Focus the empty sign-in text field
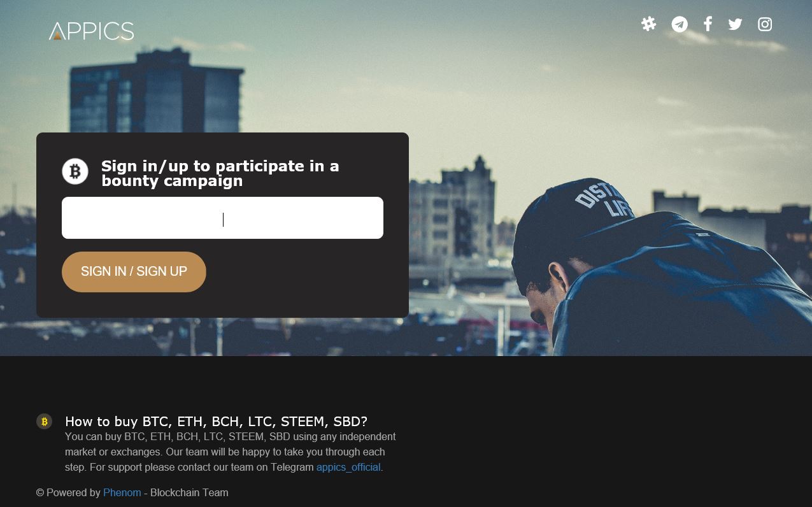 pos(222,218)
